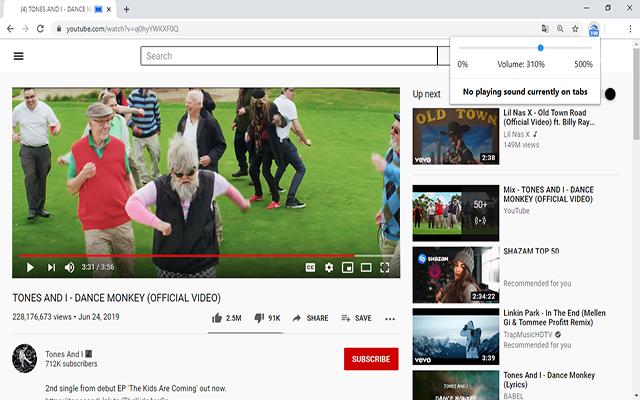640x400 pixels.
Task: Skip to the next video
Action: click(51, 267)
